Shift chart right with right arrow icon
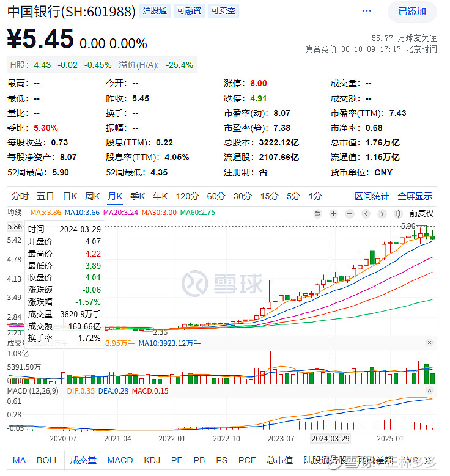This screenshot has width=450, height=476. [x=382, y=214]
